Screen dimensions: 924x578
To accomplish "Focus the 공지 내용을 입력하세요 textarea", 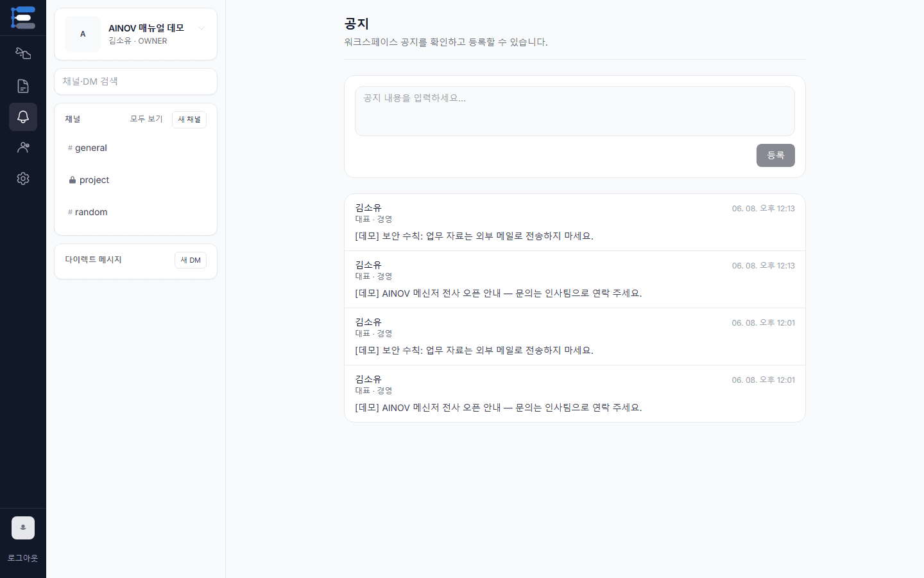I will pos(575,111).
